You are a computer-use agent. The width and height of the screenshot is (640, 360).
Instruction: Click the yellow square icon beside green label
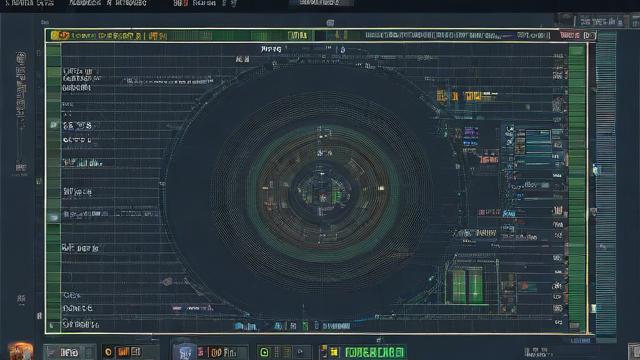(334, 352)
